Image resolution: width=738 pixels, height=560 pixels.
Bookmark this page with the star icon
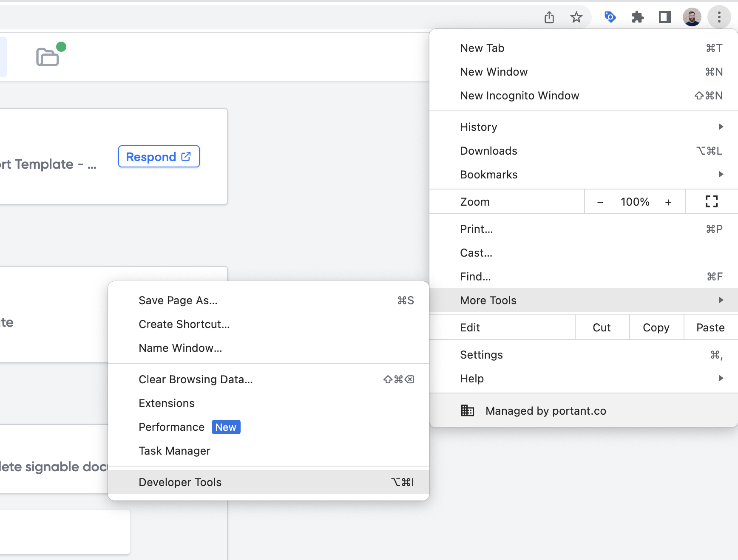click(576, 17)
